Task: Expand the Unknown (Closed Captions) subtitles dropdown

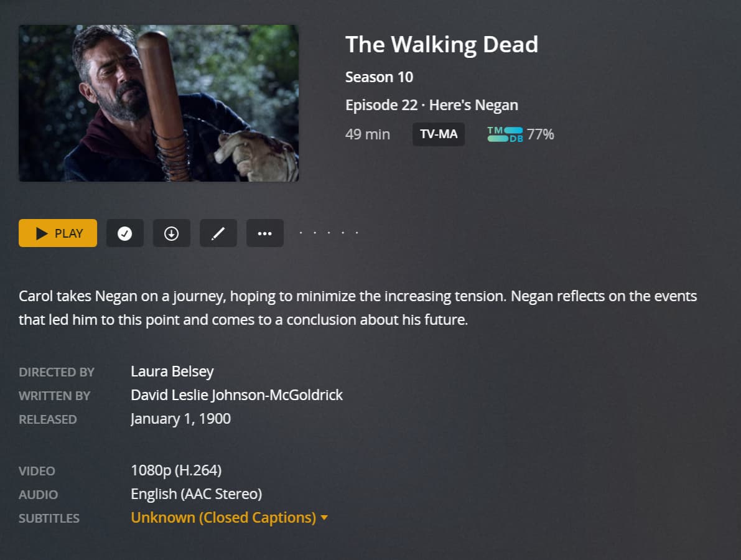Action: [x=229, y=518]
